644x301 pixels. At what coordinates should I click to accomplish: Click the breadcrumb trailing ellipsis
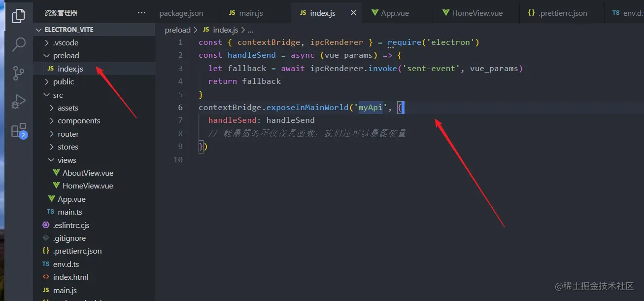(250, 30)
